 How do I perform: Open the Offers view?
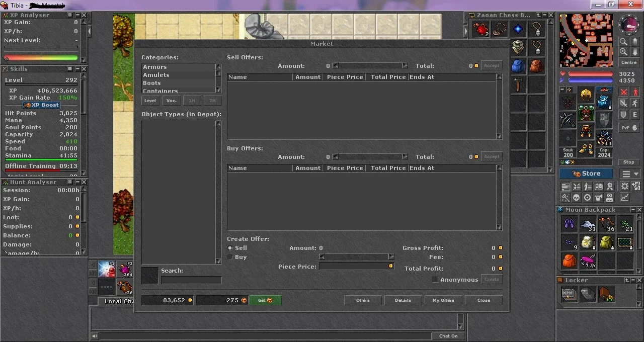pyautogui.click(x=363, y=300)
